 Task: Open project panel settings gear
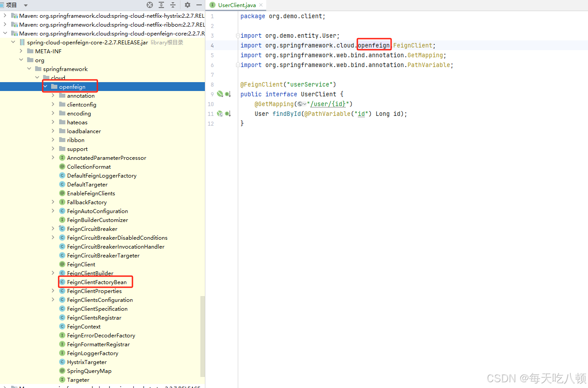tap(188, 5)
